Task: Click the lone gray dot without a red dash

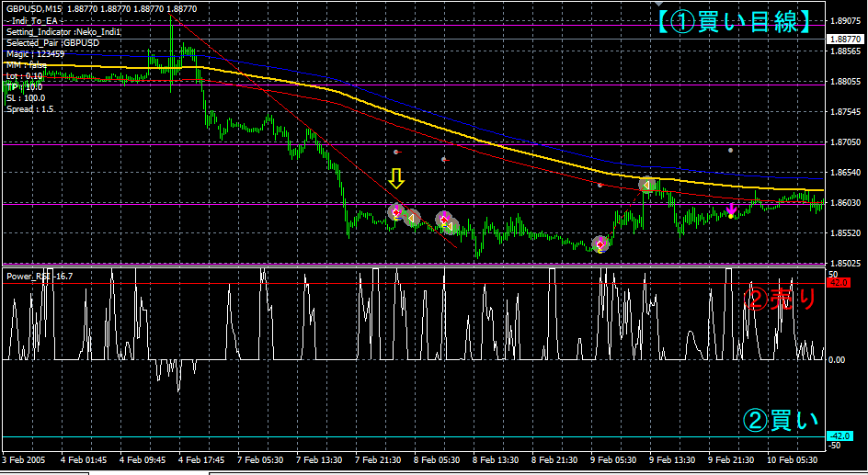Action: click(731, 150)
